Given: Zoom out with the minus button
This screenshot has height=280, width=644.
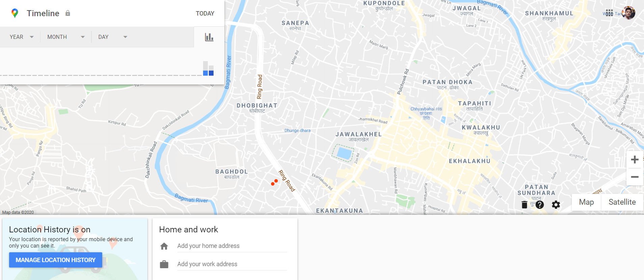Looking at the screenshot, I should click(x=635, y=177).
